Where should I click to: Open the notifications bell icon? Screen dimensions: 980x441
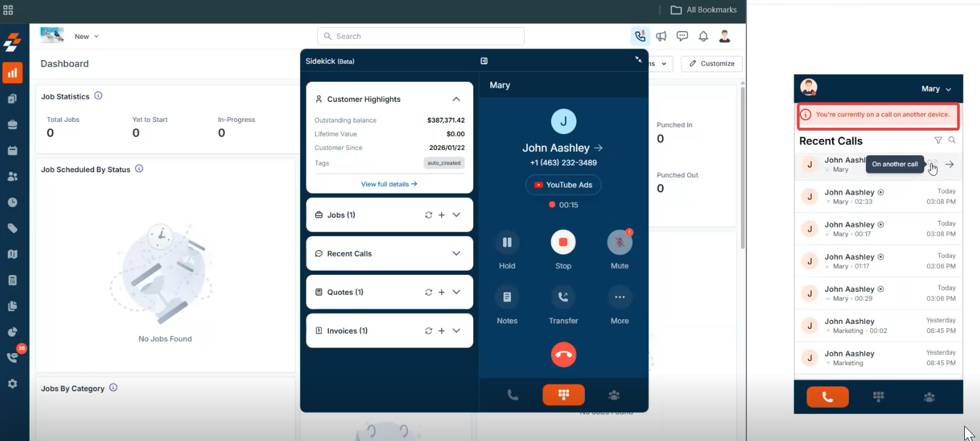coord(703,36)
